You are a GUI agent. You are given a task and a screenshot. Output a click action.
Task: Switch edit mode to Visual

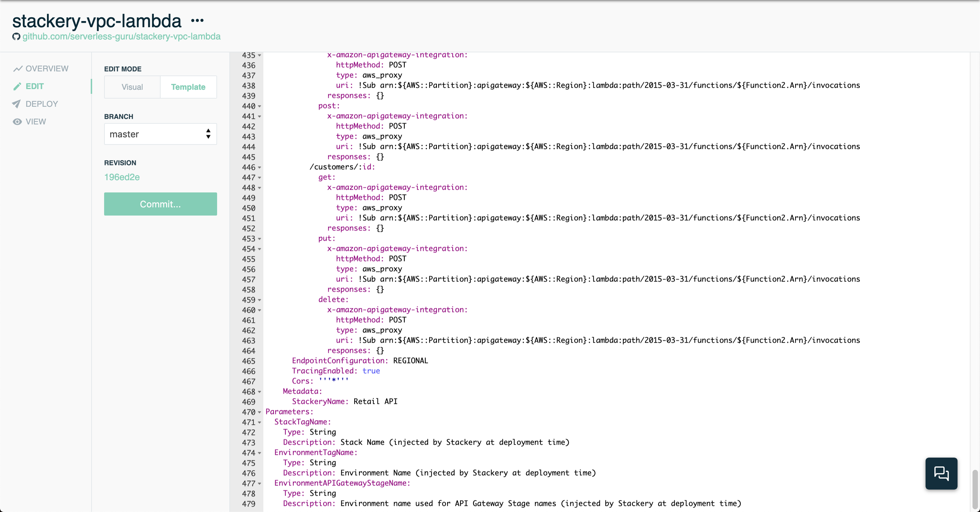[x=132, y=87]
